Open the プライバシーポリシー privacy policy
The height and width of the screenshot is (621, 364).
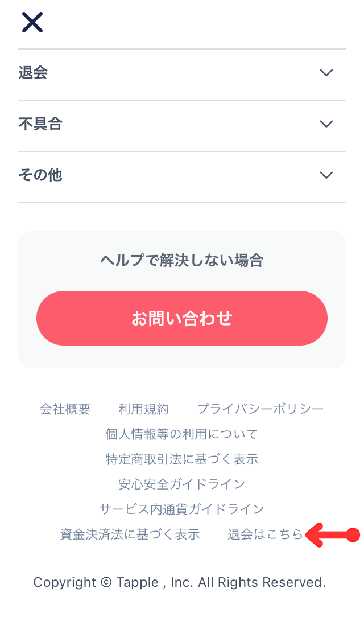261,409
